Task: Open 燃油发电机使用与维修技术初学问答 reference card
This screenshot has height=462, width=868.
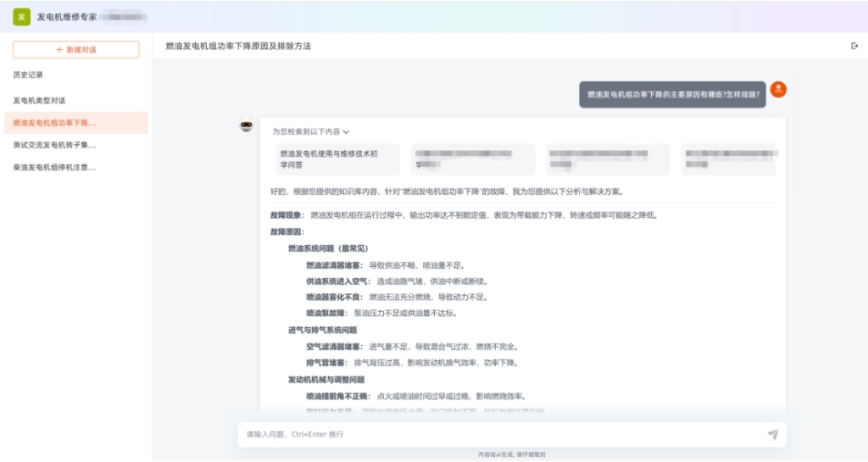Action: pos(337,159)
